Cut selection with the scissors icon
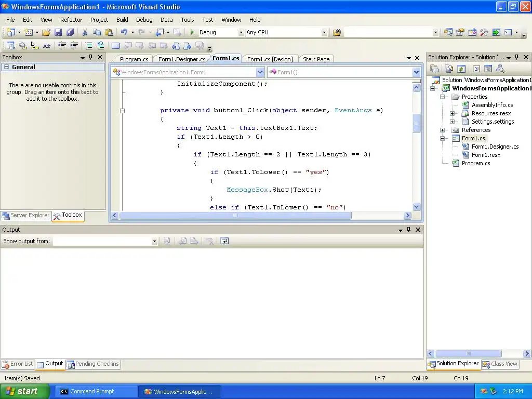 pyautogui.click(x=85, y=32)
